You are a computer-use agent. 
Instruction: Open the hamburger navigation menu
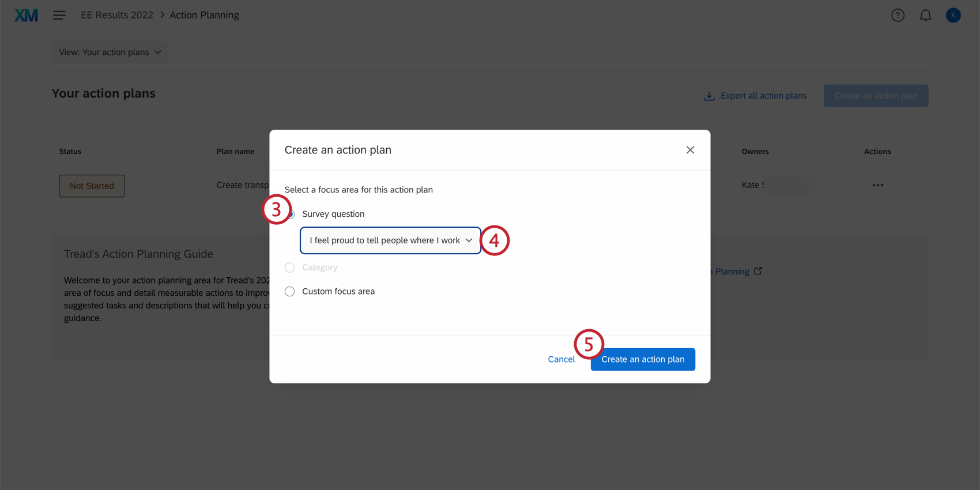coord(59,15)
